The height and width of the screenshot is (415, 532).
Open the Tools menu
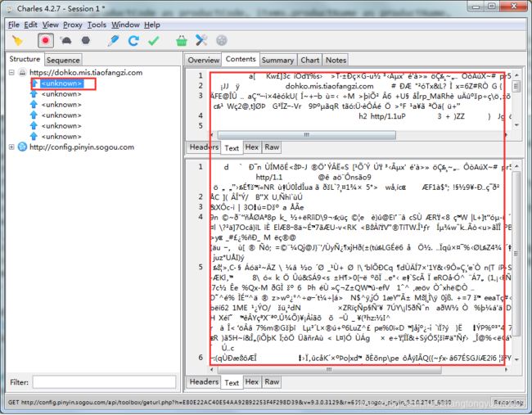97,25
